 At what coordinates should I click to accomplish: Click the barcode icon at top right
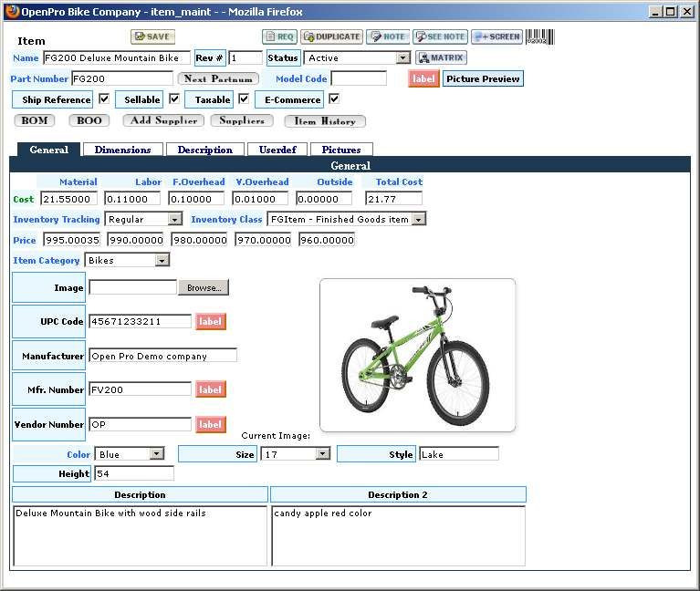(x=539, y=36)
